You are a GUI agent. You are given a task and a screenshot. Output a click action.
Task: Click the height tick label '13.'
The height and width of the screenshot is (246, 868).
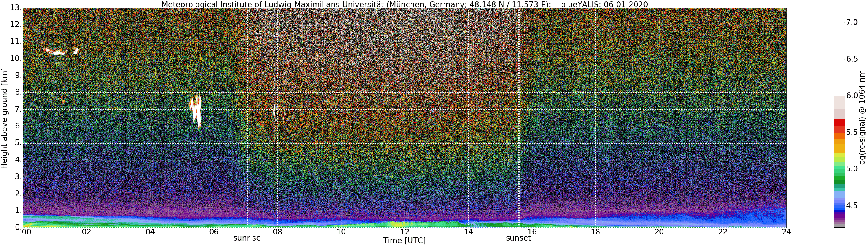pos(16,8)
